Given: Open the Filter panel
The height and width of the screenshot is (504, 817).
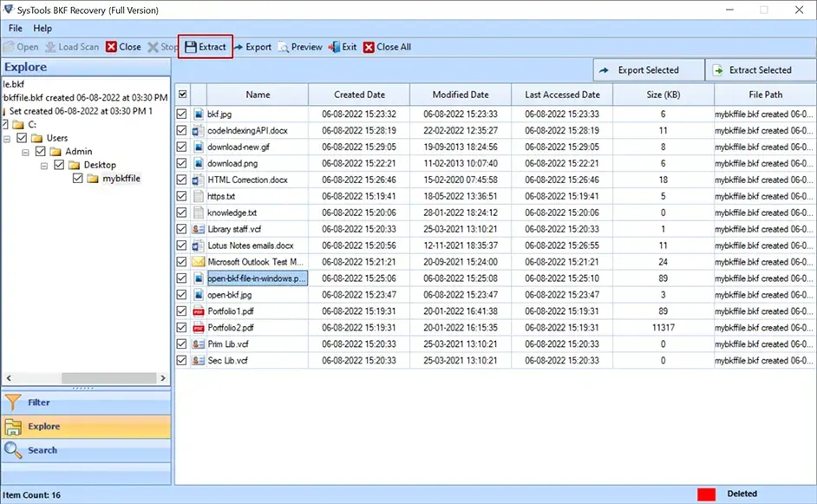Looking at the screenshot, I should 86,403.
